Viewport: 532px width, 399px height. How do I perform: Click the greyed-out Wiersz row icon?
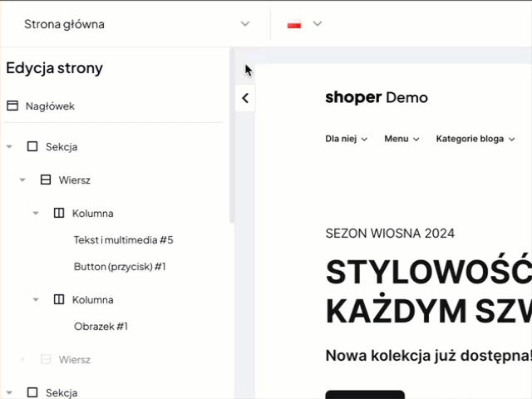[46, 359]
